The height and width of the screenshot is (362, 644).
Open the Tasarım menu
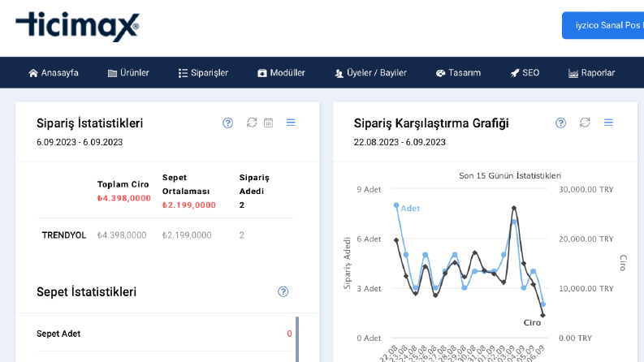click(x=458, y=73)
